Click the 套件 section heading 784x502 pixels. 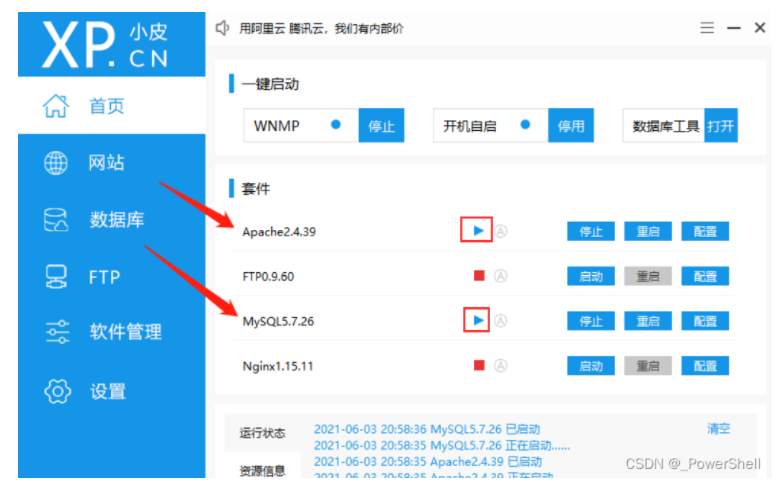click(x=256, y=188)
